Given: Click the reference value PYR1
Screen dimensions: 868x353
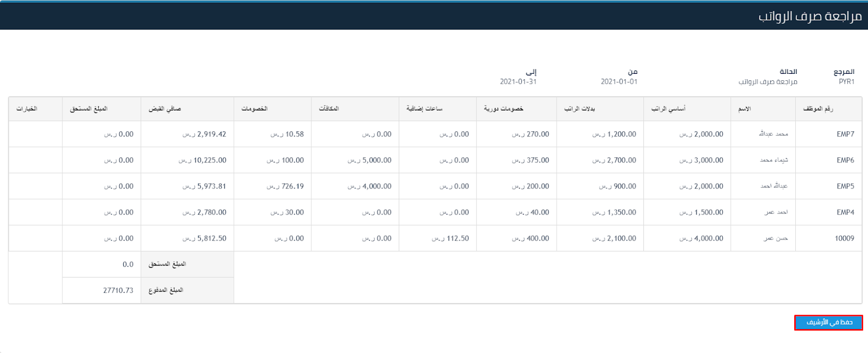Looking at the screenshot, I should pos(846,82).
